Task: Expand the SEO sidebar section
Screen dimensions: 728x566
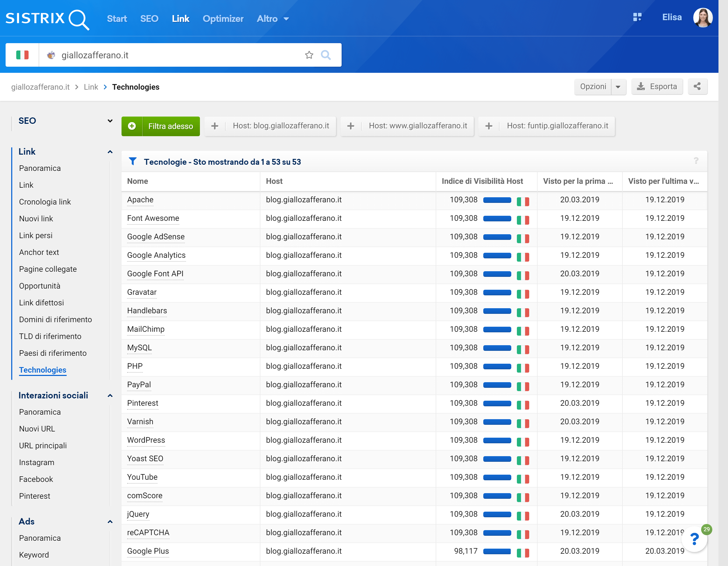Action: (110, 121)
